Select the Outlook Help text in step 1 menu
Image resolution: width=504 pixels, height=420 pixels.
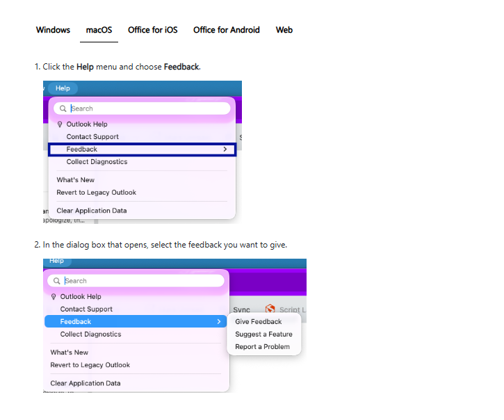pos(87,124)
